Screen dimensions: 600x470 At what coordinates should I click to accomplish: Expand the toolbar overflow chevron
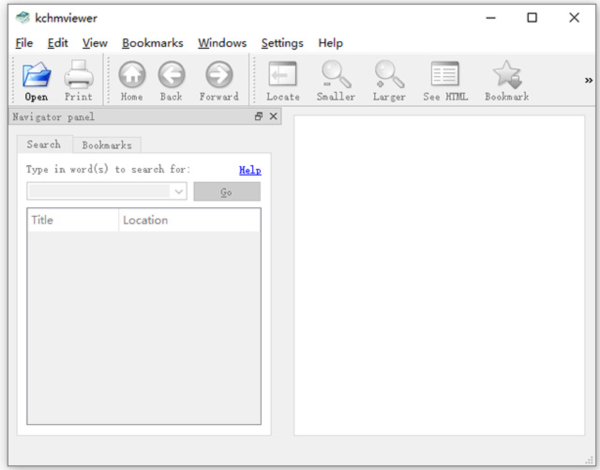[589, 80]
